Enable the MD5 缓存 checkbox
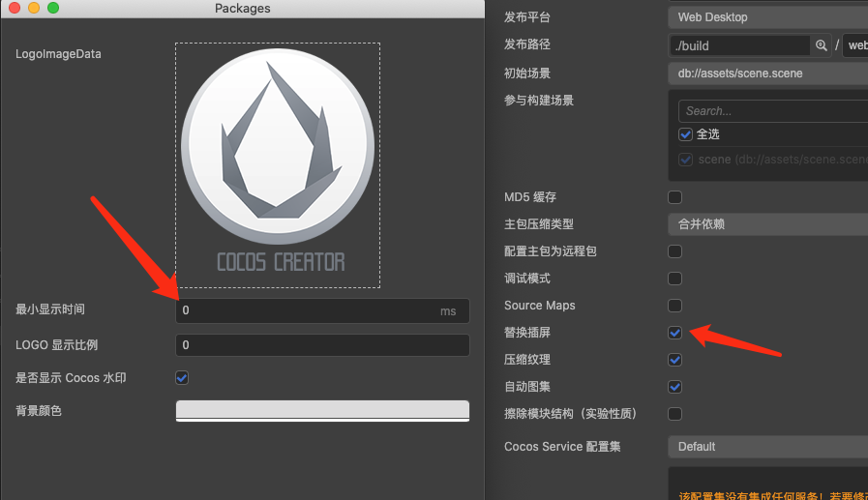The image size is (868, 500). [674, 197]
